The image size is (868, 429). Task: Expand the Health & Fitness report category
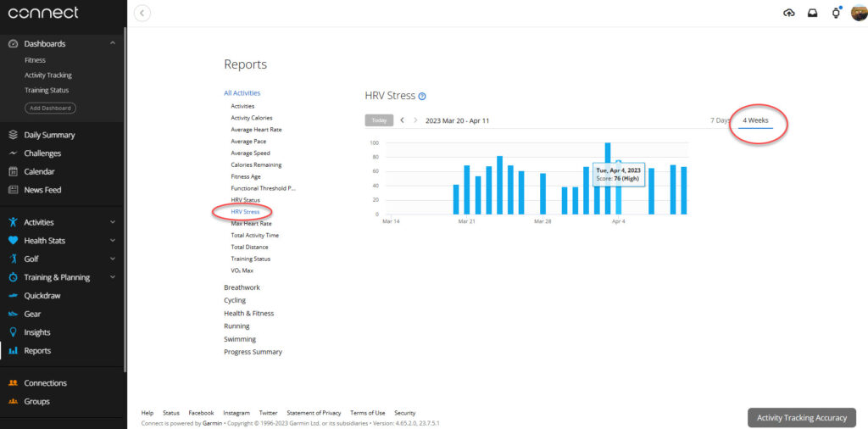248,314
